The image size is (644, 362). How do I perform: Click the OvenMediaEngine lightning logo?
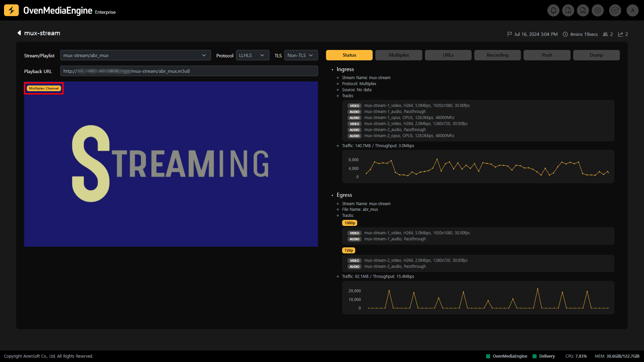[x=11, y=10]
